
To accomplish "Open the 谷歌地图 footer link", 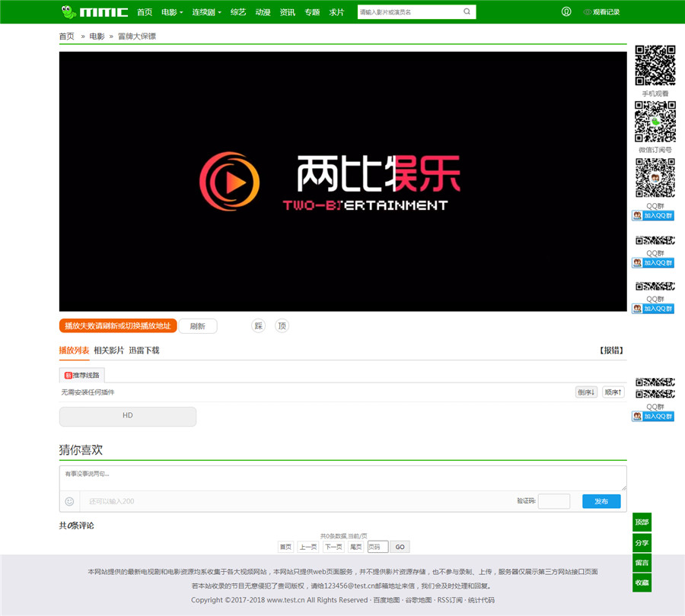I will [419, 600].
